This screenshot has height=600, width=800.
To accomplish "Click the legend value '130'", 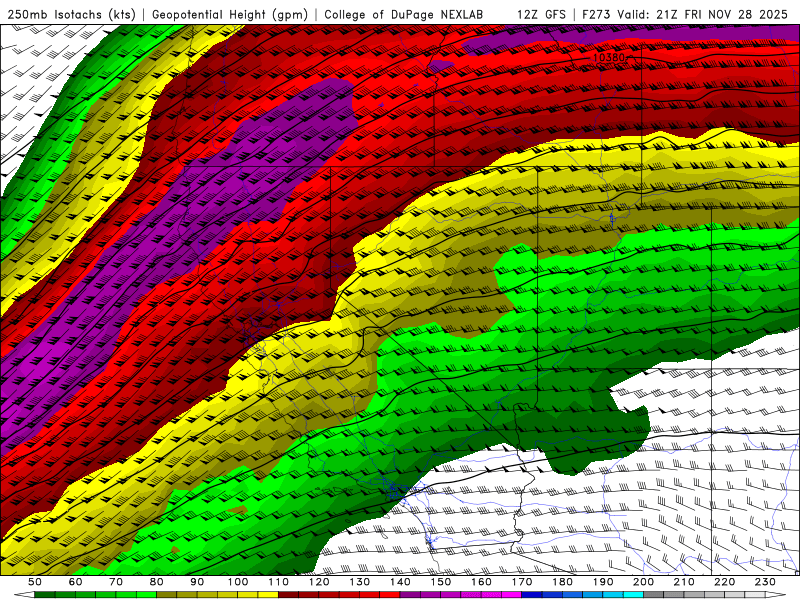I will [360, 582].
